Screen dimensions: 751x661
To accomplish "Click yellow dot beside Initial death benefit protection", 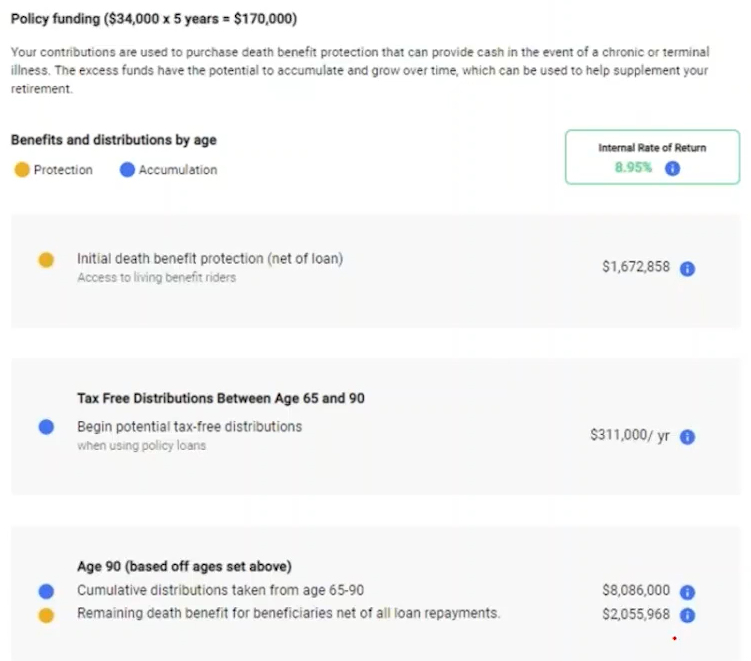I will (x=46, y=260).
